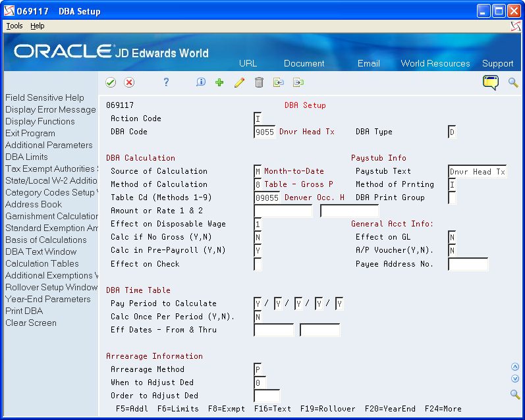Click F24=More function key text
The width and height of the screenshot is (525, 420).
pos(443,409)
